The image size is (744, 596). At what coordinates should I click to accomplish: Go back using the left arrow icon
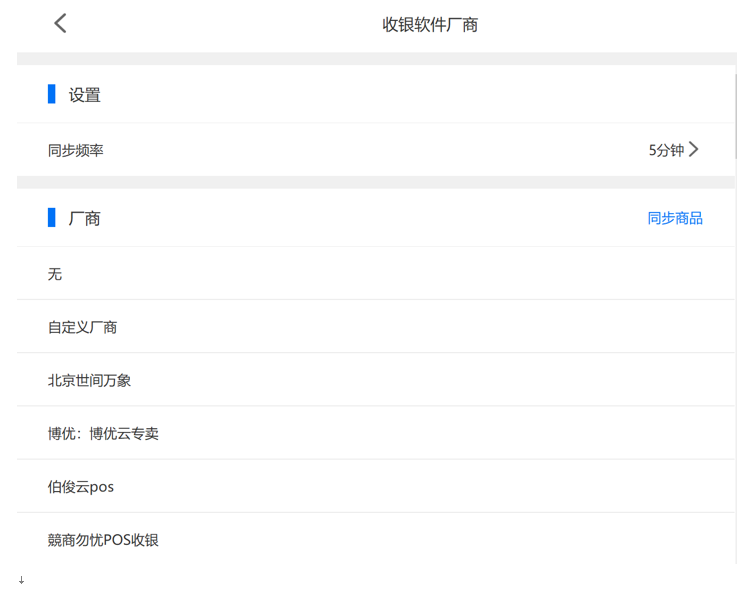60,23
